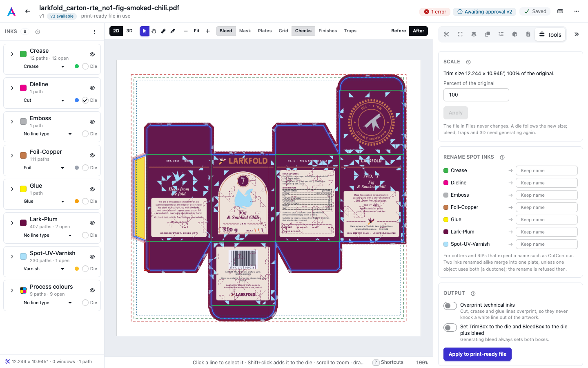Open the 3D box panel icon
The width and height of the screenshot is (588, 368).
click(514, 34)
